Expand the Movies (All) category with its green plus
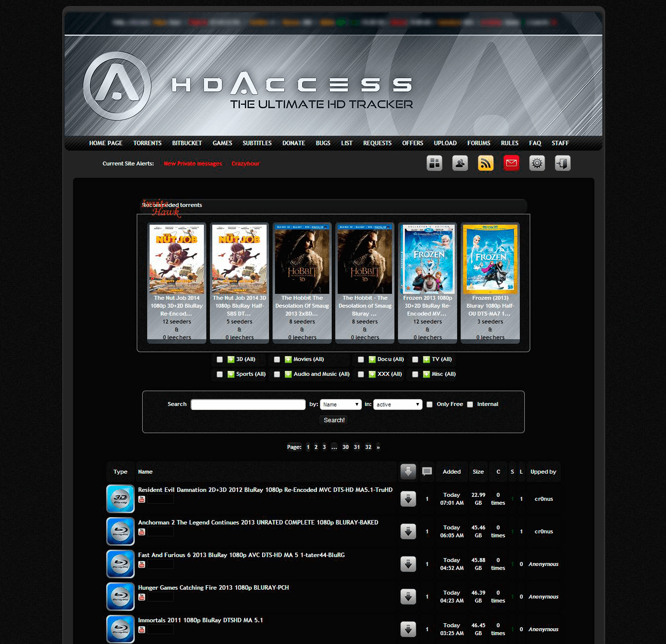 coord(288,360)
